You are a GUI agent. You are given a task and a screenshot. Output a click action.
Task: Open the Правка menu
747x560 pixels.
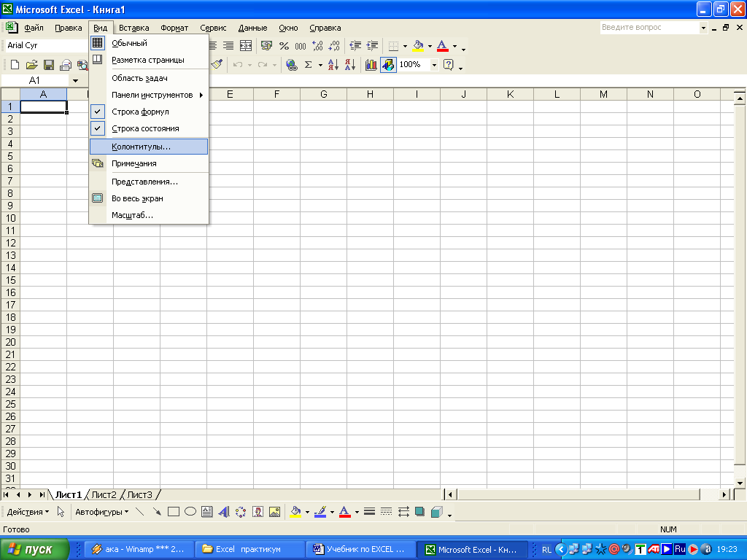[x=68, y=28]
